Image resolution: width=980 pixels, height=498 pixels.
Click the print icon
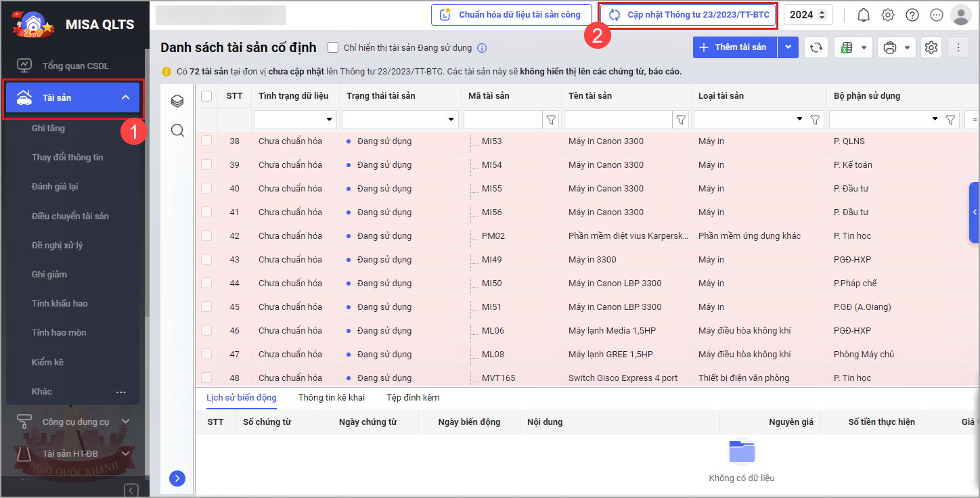[890, 47]
